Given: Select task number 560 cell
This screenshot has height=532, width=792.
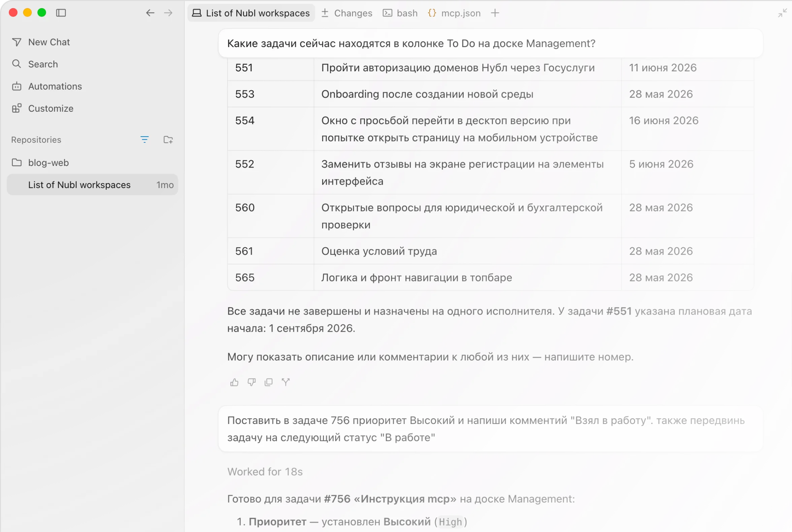Looking at the screenshot, I should pos(270,216).
